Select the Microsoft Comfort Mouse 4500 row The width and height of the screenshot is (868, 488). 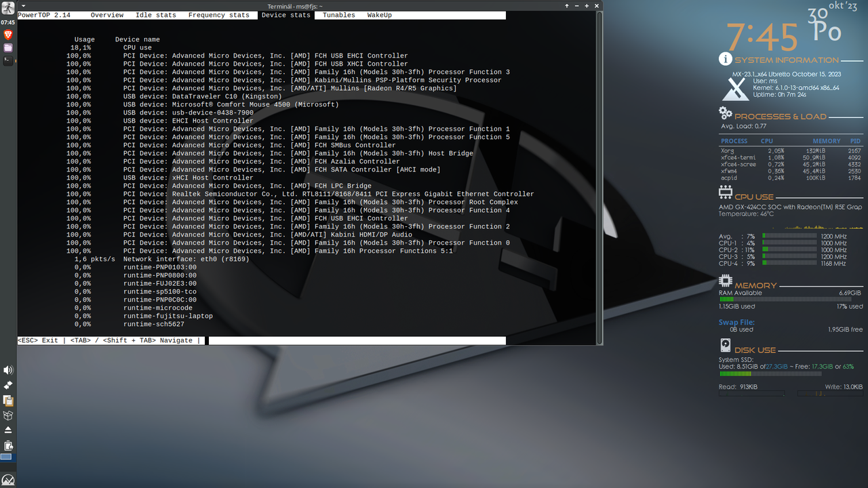pos(203,104)
